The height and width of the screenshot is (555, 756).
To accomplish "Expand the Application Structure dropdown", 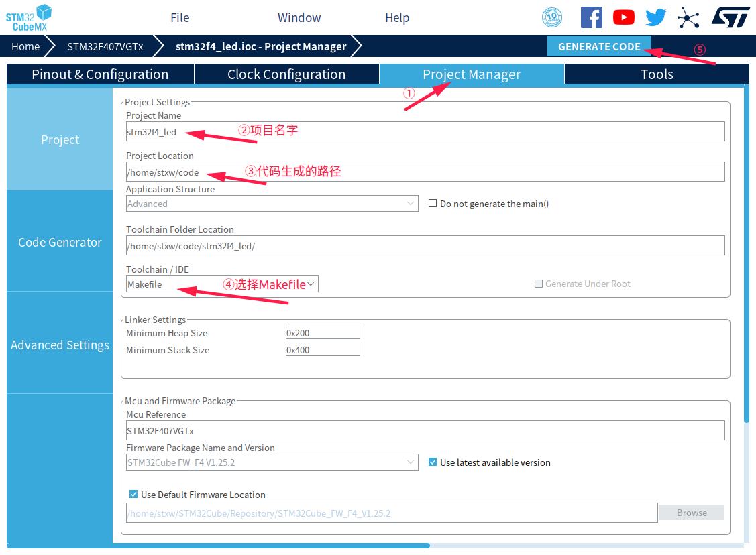I will coord(272,204).
